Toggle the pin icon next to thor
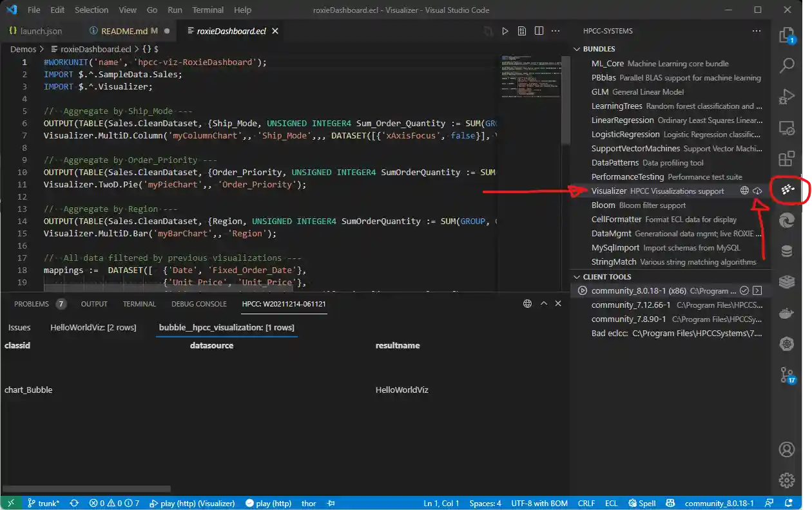 (331, 503)
